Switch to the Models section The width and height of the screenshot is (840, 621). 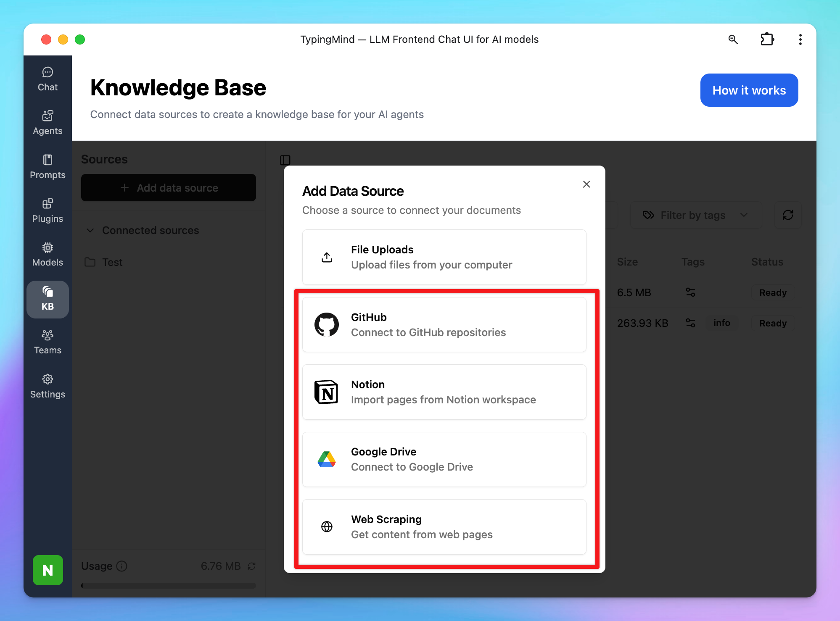pos(48,254)
